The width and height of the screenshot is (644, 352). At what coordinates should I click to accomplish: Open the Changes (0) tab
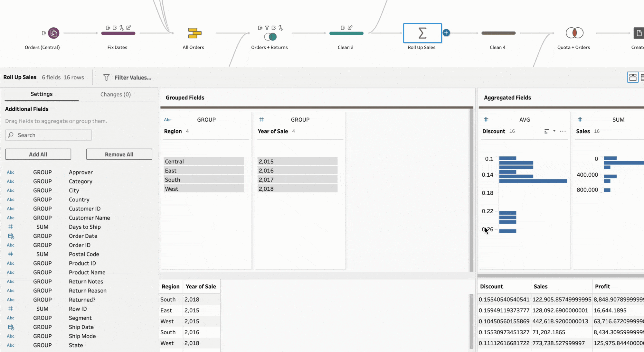point(116,94)
